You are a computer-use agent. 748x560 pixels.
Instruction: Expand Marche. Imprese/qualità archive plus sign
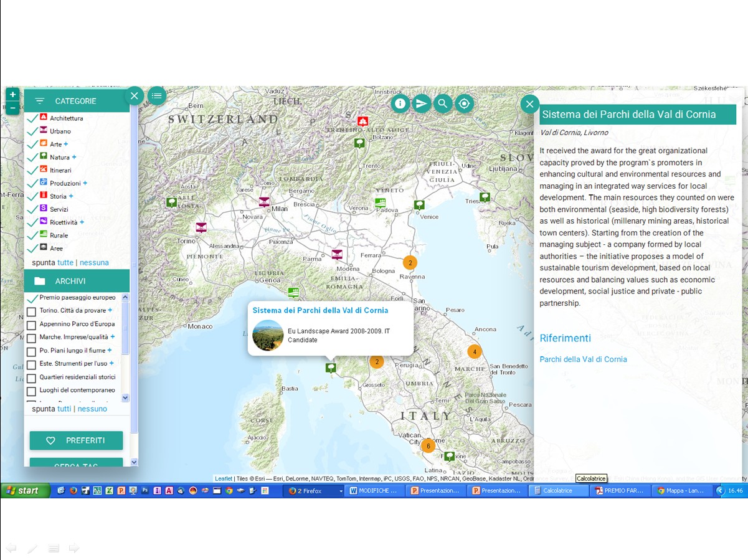(x=113, y=337)
